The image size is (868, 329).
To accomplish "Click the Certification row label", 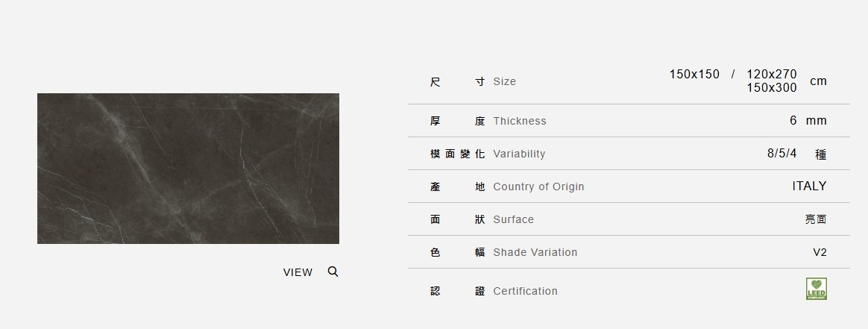I will 525,291.
